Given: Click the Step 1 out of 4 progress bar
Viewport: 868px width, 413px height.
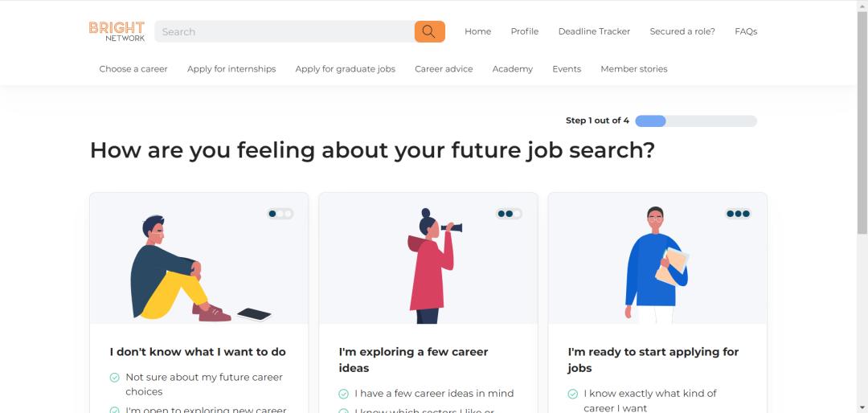Looking at the screenshot, I should pyautogui.click(x=695, y=121).
